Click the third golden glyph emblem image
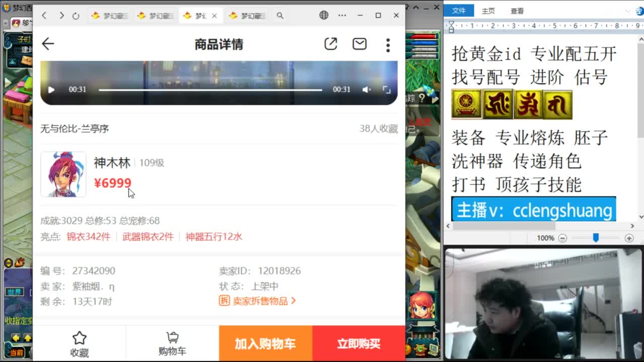The width and height of the screenshot is (644, 362). [528, 105]
